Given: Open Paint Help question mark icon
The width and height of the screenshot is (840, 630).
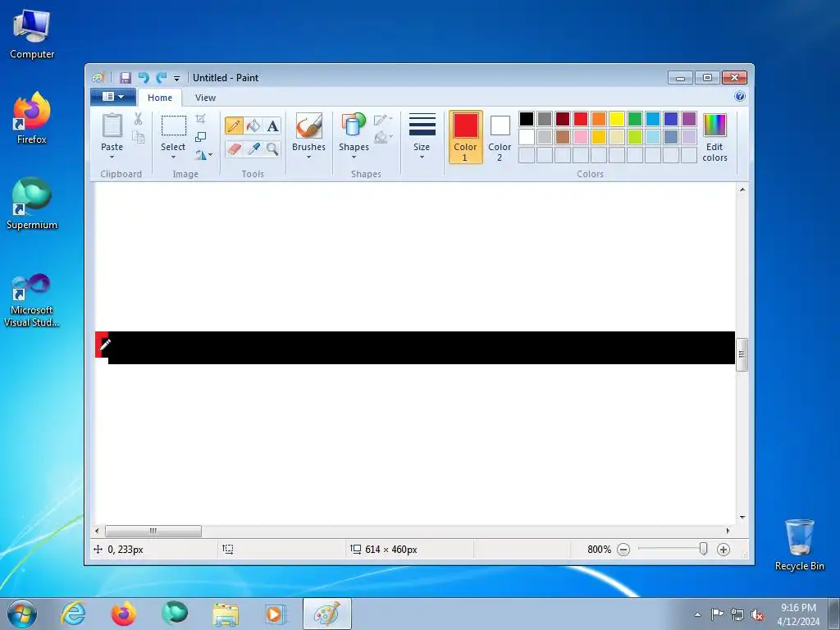Looking at the screenshot, I should coord(740,97).
